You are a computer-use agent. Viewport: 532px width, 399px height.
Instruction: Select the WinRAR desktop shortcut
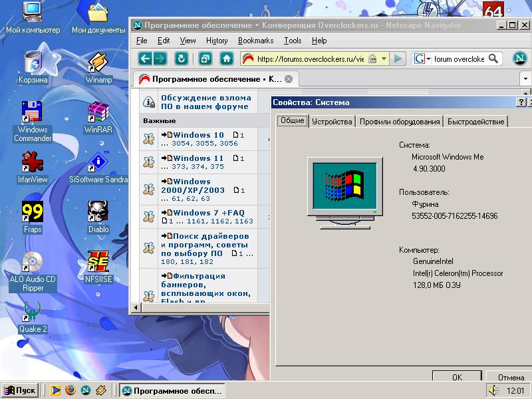pyautogui.click(x=98, y=117)
